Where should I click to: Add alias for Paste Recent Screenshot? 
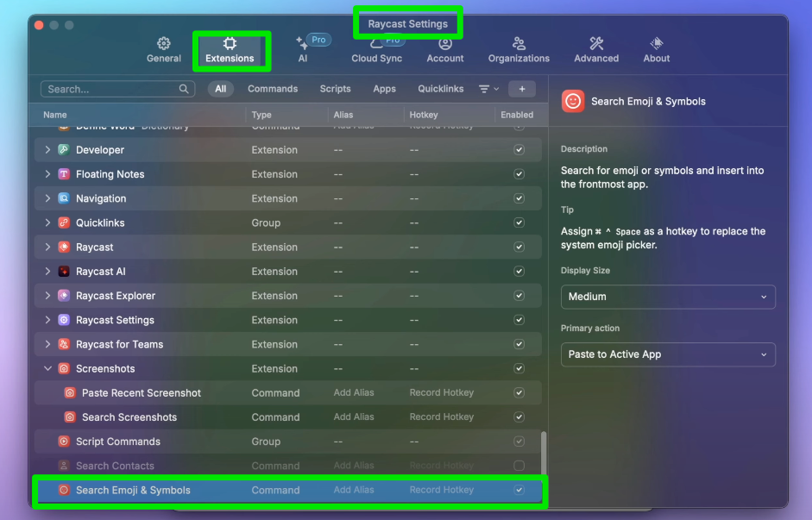354,392
